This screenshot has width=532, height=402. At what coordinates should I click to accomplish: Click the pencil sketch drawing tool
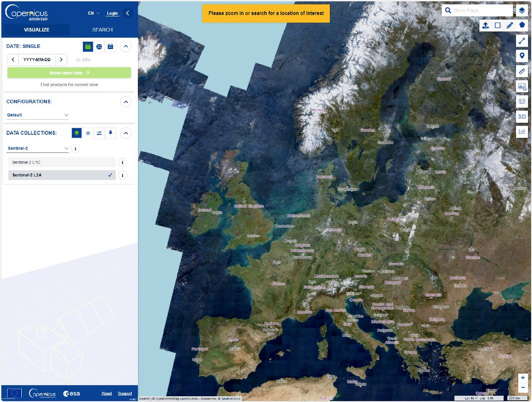(509, 25)
